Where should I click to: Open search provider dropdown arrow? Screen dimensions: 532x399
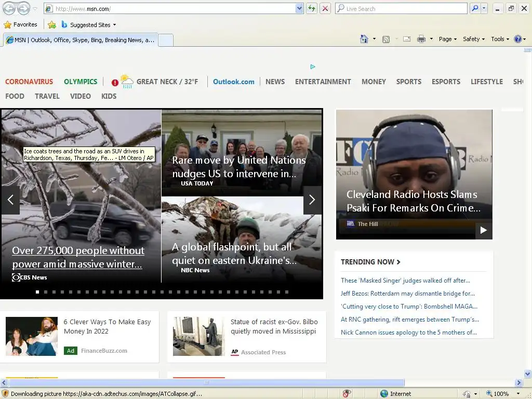[x=484, y=8]
